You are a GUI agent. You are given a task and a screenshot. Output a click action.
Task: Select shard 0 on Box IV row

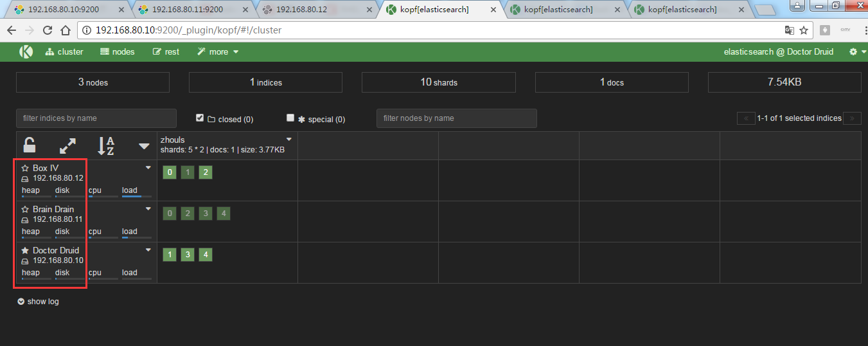[x=170, y=172]
